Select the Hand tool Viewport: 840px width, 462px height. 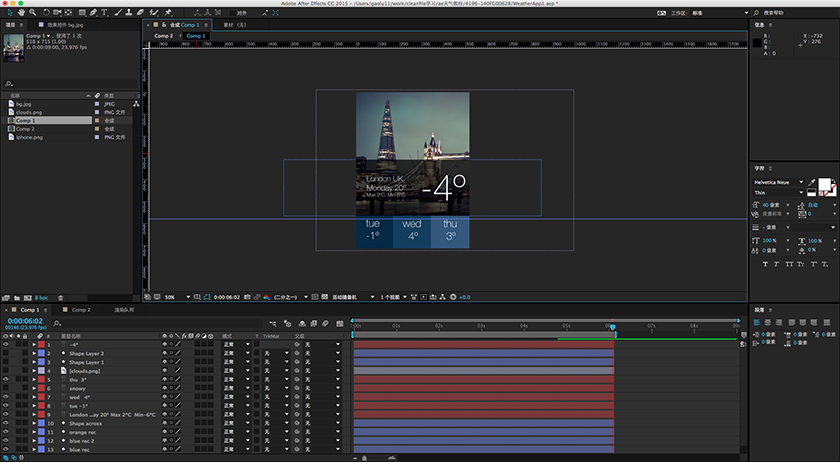tap(21, 12)
